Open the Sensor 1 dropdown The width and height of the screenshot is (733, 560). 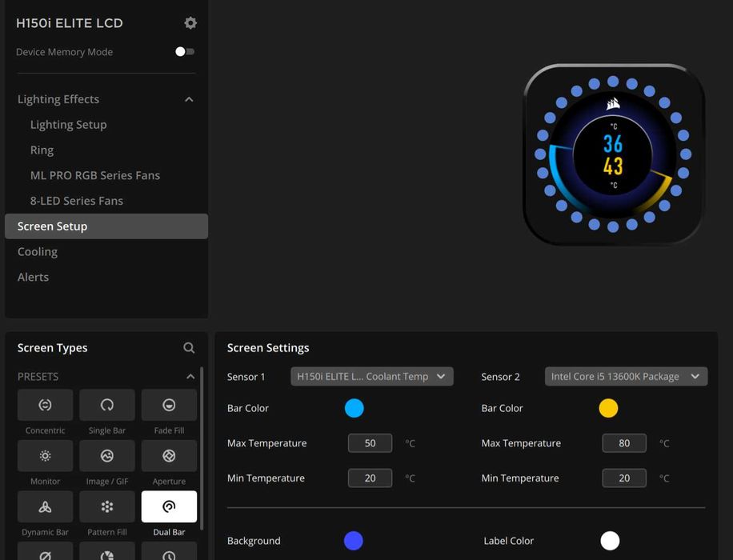371,376
